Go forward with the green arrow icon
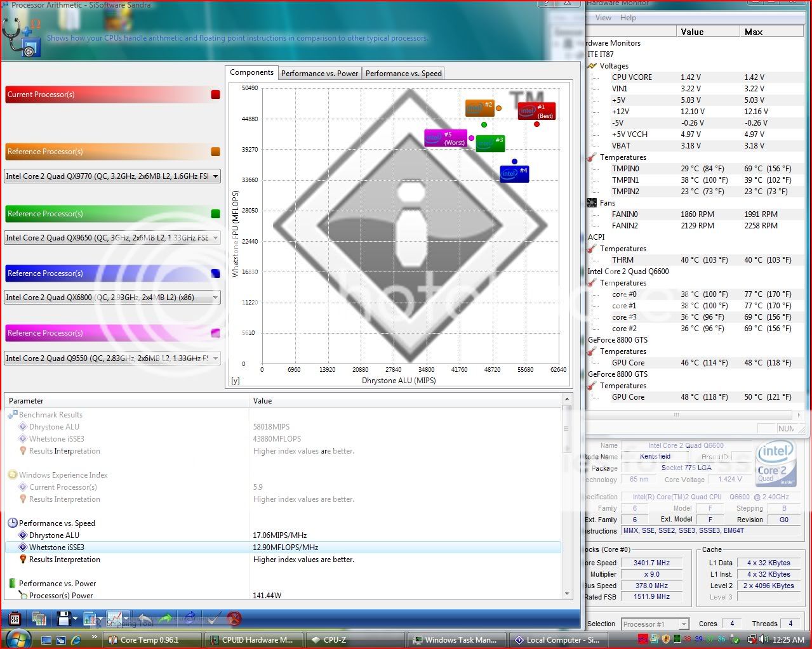Image resolution: width=812 pixels, height=649 pixels. tap(166, 618)
